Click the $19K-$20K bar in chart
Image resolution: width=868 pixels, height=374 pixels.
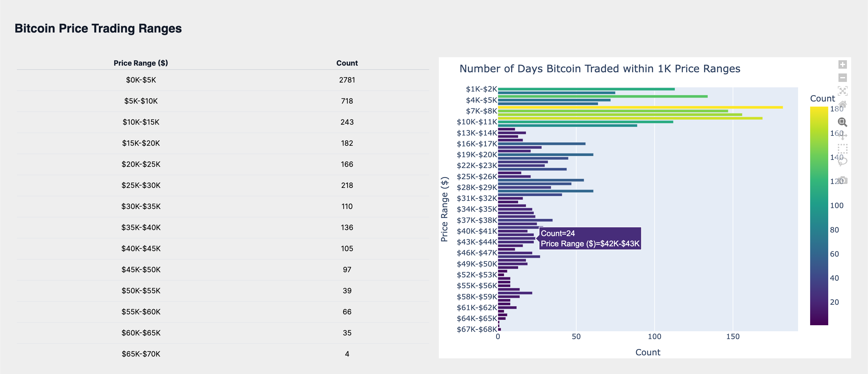[545, 154]
